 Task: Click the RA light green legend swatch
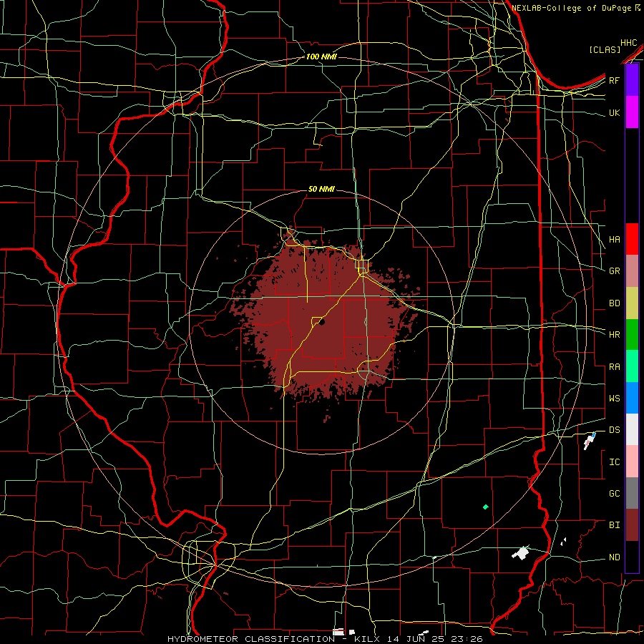tap(632, 366)
